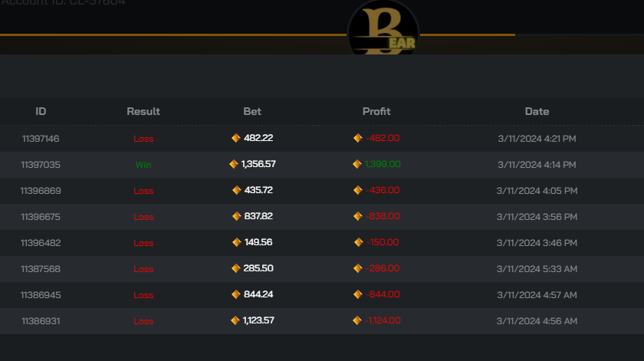The width and height of the screenshot is (644, 361).
Task: Click the ID column header
Action: click(x=41, y=111)
